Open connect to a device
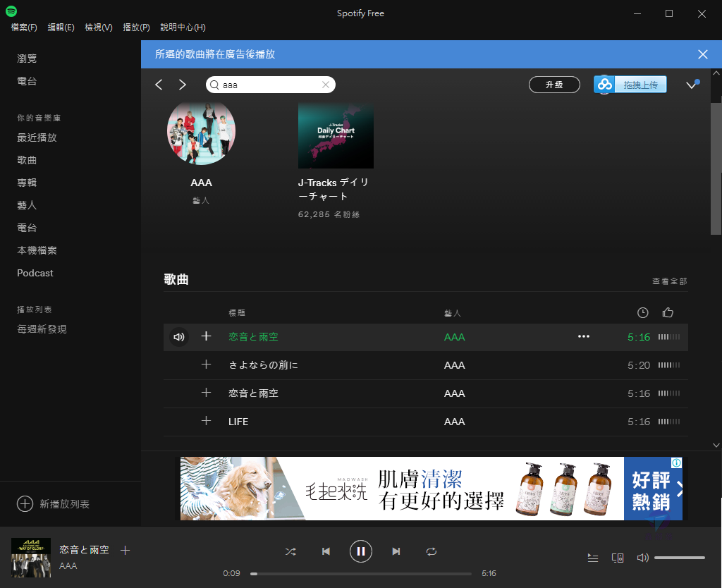Image resolution: width=722 pixels, height=588 pixels. [x=618, y=558]
